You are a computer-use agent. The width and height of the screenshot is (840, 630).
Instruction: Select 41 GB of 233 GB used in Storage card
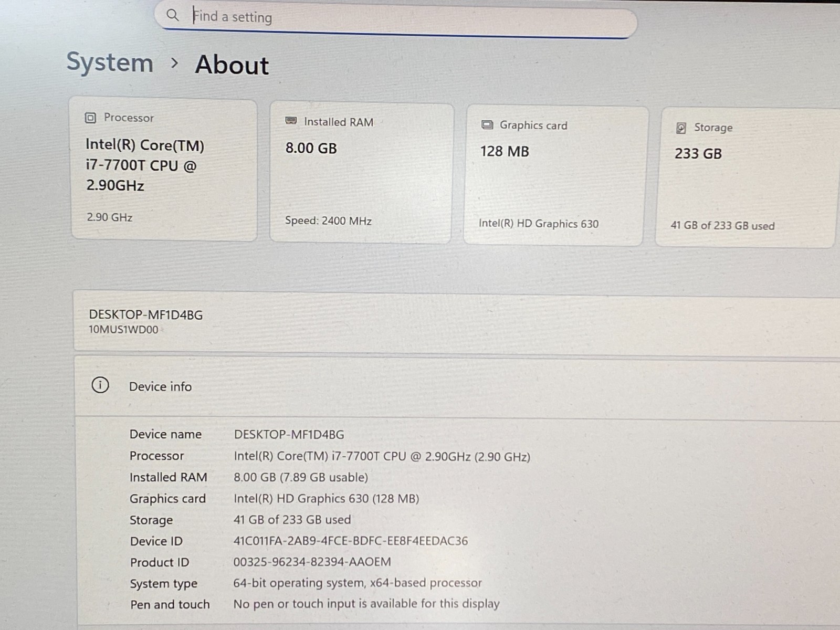[722, 226]
